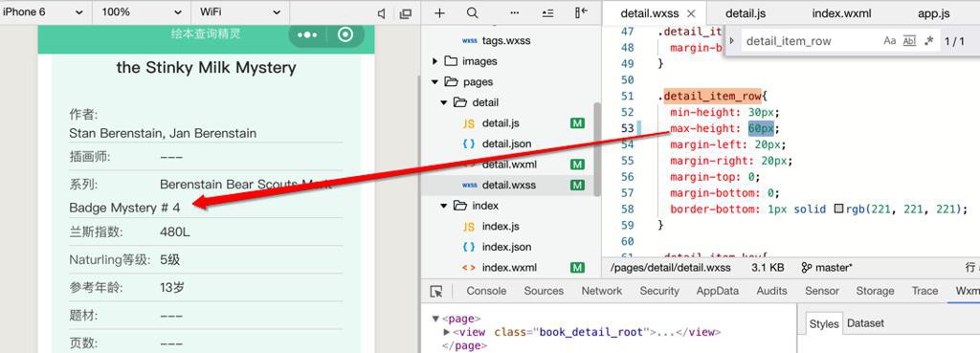Tap the capsule close circle button
The width and height of the screenshot is (980, 353).
coord(345,35)
